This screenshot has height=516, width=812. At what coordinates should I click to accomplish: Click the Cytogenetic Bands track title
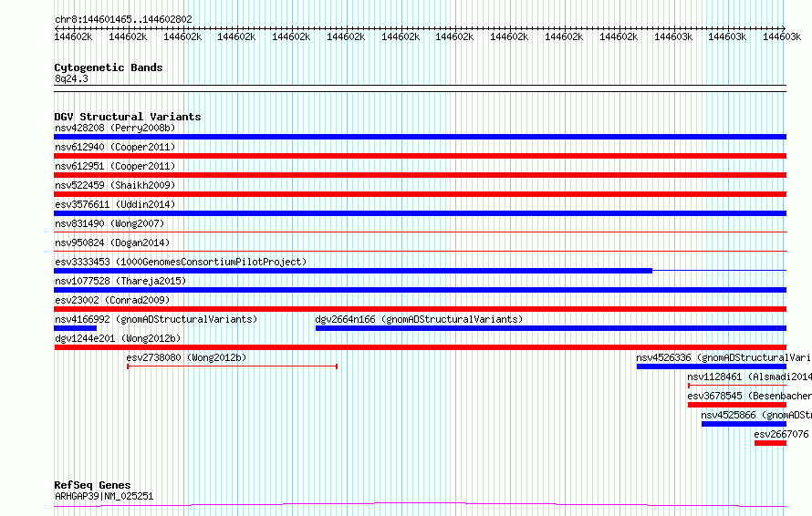[x=109, y=67]
